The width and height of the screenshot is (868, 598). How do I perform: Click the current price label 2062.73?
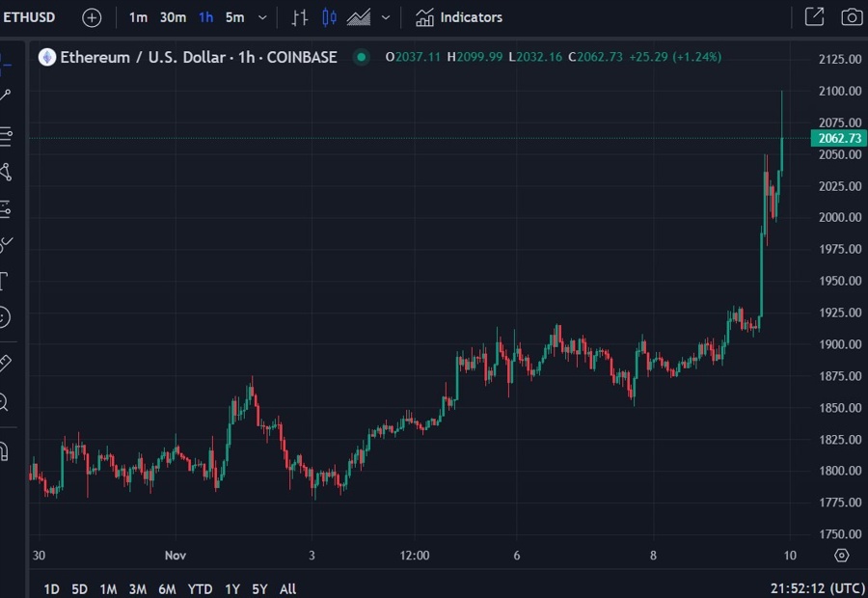[x=839, y=138]
